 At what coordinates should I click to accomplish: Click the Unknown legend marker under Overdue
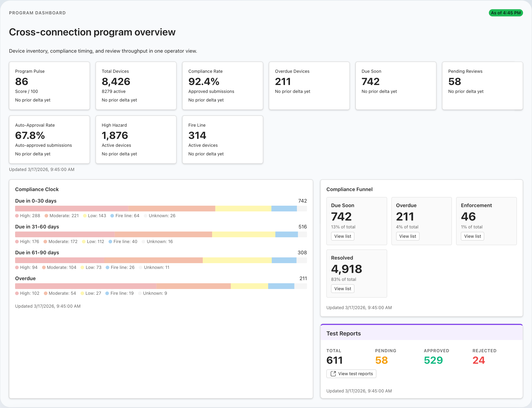point(140,293)
